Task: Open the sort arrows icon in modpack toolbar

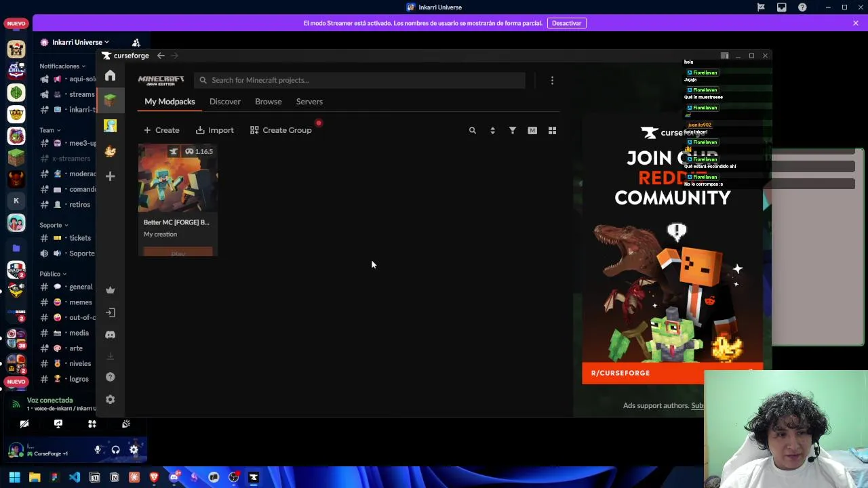Action: pos(492,130)
